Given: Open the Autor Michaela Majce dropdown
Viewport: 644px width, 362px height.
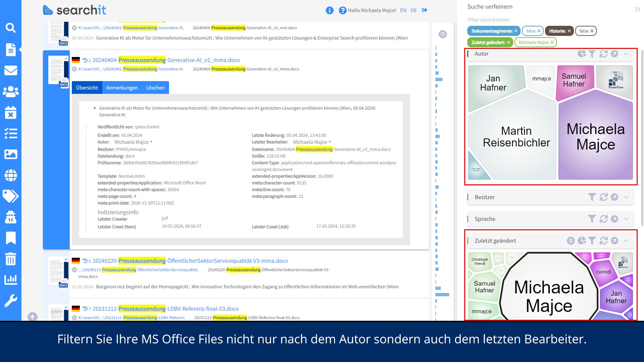Looking at the screenshot, I should 133,142.
